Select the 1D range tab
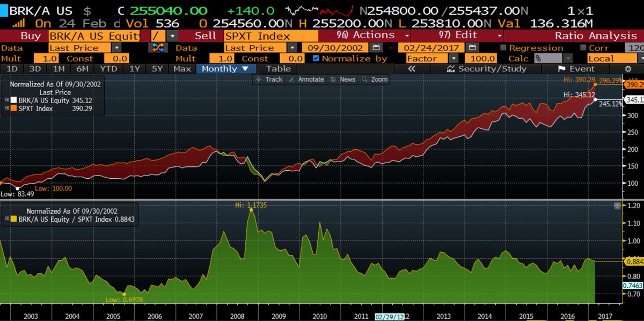 (12, 69)
